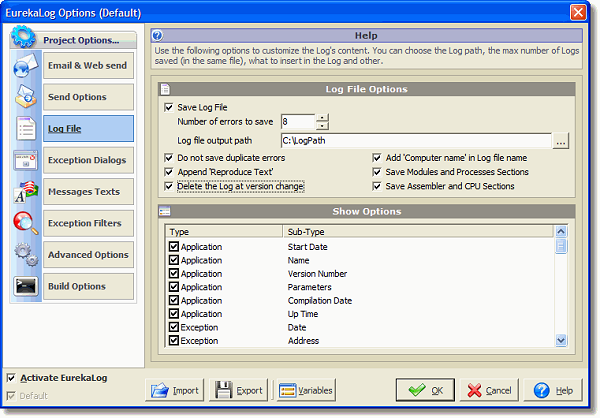Toggle the Save Log File checkbox
This screenshot has width=600, height=418.
[x=169, y=107]
